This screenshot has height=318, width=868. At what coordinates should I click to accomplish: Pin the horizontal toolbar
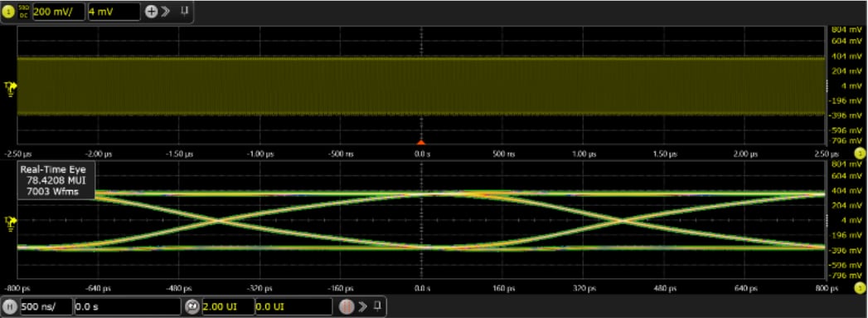377,306
